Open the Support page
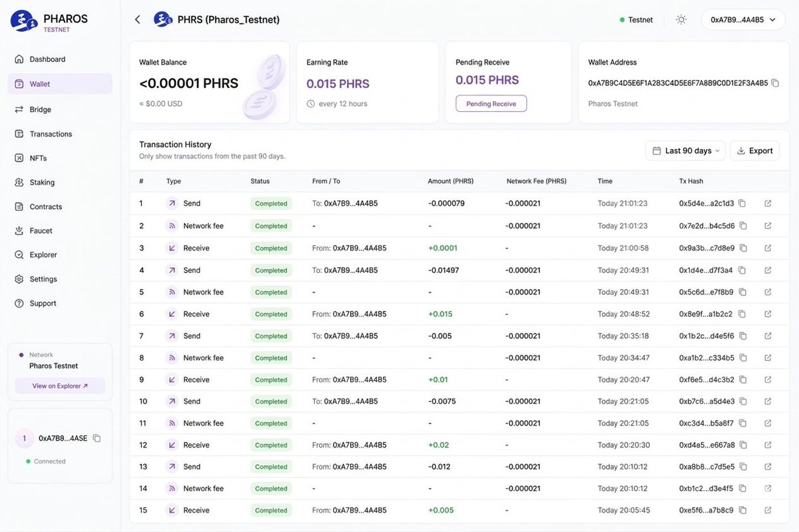This screenshot has height=532, width=799. click(60, 303)
